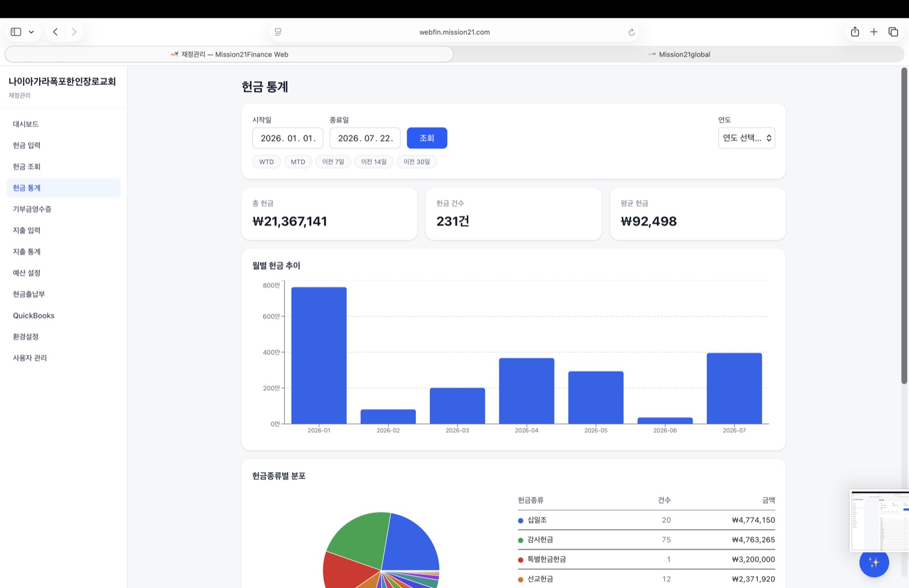This screenshot has width=909, height=588.
Task: Click the 시작일 date field
Action: click(x=287, y=138)
